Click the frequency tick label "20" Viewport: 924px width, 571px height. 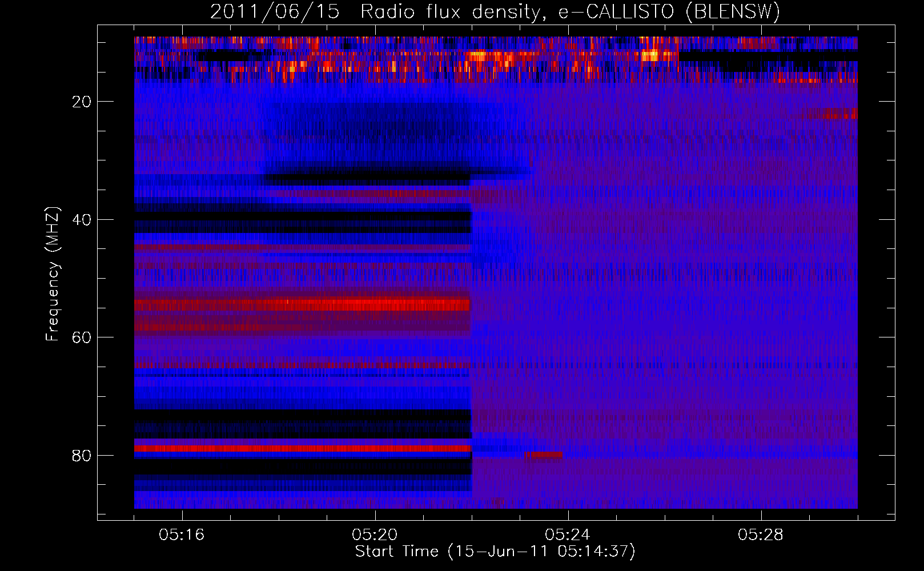pos(82,102)
